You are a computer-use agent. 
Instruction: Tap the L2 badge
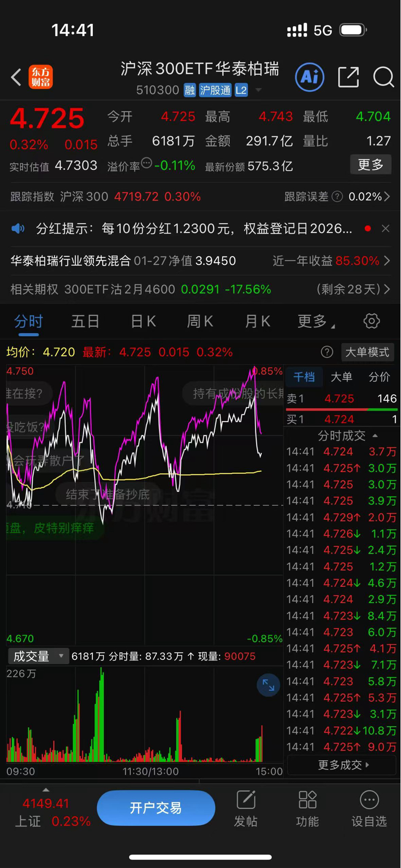tap(241, 90)
